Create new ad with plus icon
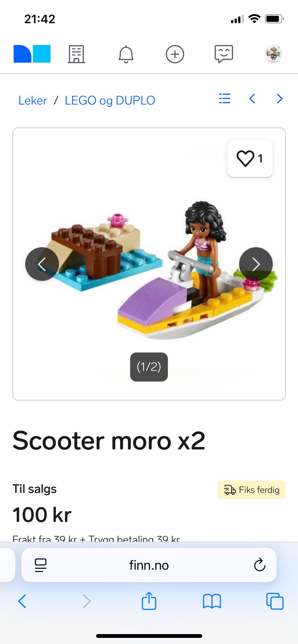Image resolution: width=298 pixels, height=644 pixels. [x=175, y=54]
